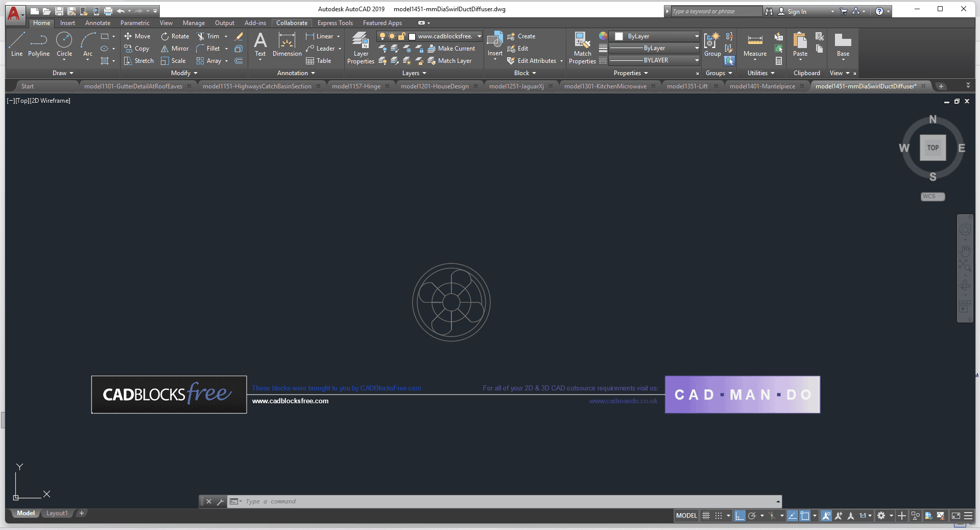Toggle polar tracking in status bar
The image size is (980, 530).
(x=752, y=516)
